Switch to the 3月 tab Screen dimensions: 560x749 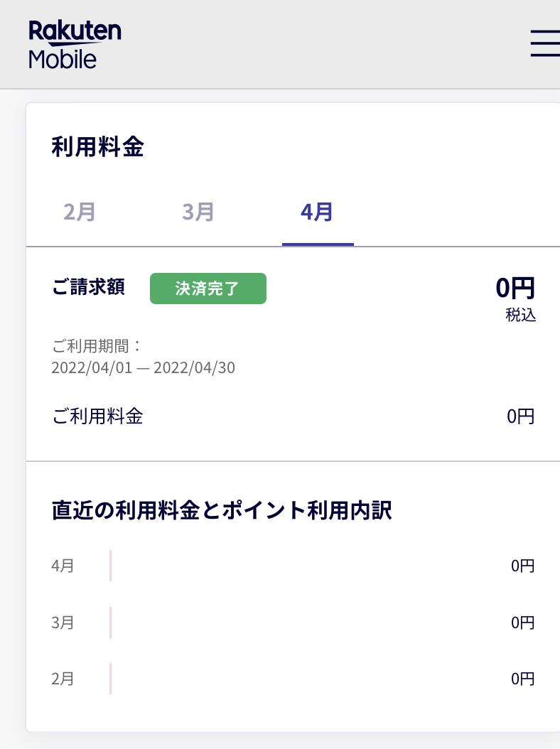coord(198,212)
